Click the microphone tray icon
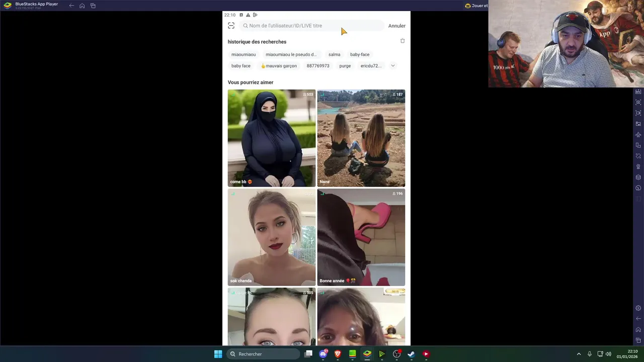 coord(589,354)
